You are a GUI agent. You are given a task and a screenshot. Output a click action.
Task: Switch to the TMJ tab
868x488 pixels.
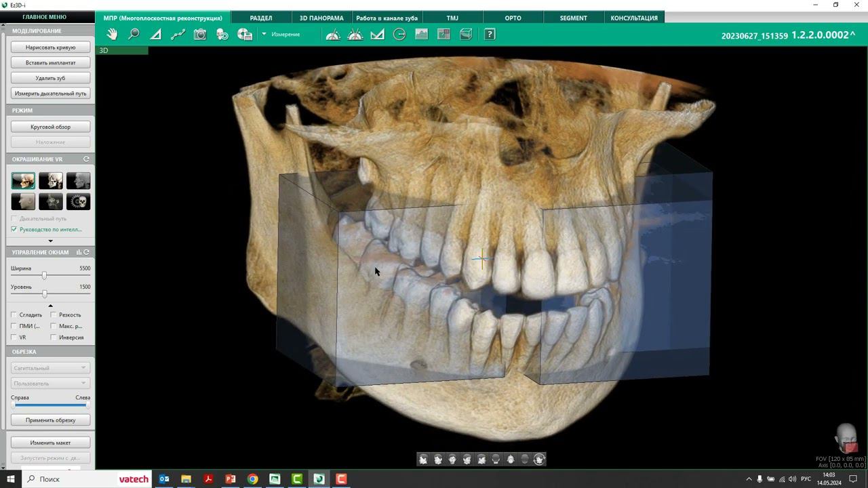(x=452, y=18)
